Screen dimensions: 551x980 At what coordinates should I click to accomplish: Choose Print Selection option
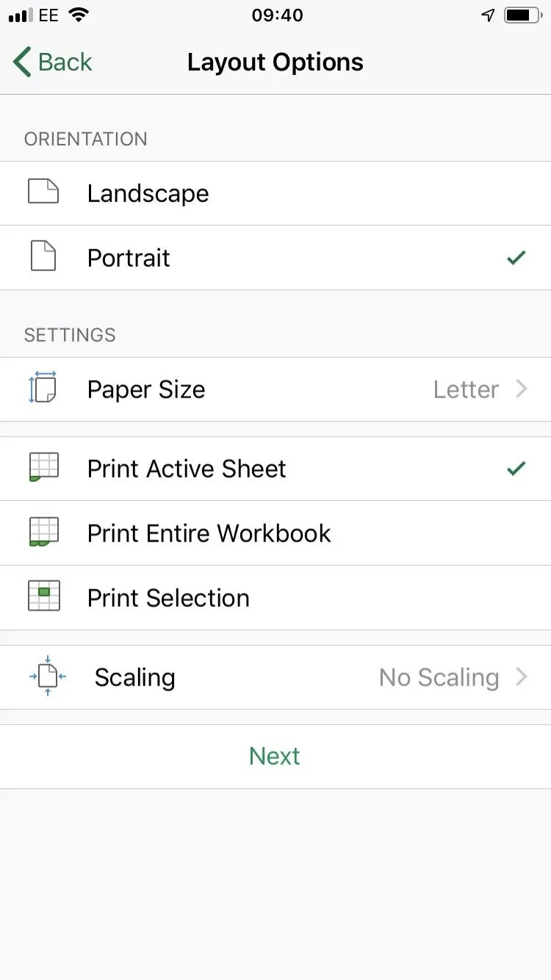168,598
